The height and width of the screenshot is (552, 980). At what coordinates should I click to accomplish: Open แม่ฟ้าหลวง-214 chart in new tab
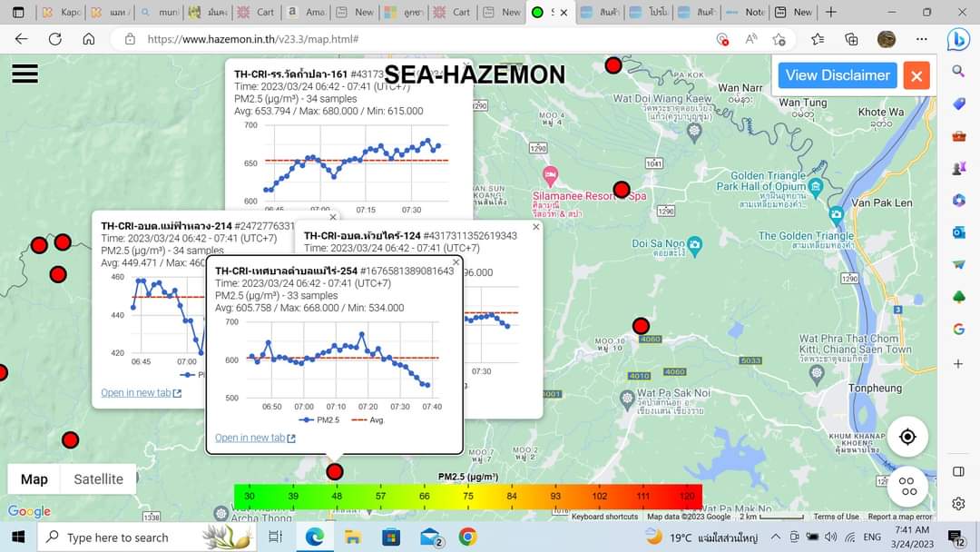[x=141, y=392]
